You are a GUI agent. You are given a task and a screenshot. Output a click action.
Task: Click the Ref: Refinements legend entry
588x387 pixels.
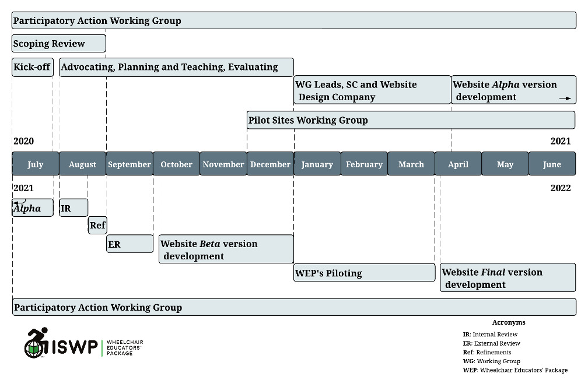pyautogui.click(x=487, y=353)
